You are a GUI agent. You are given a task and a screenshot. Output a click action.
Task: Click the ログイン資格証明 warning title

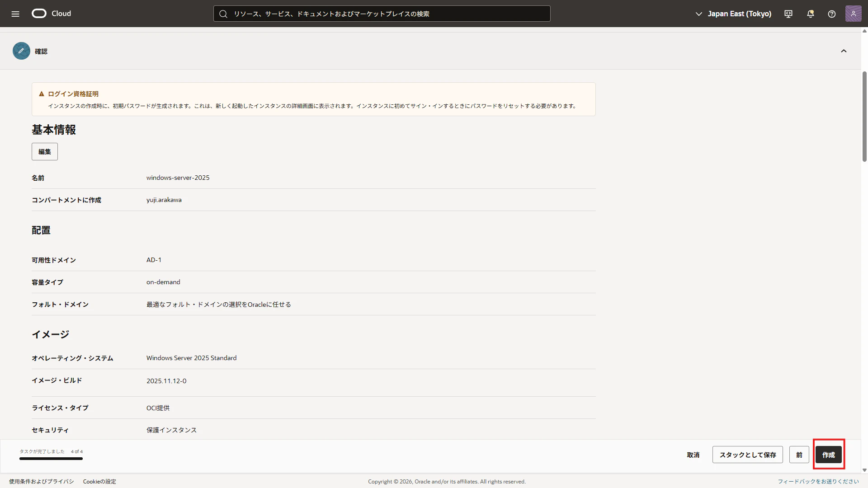click(73, 94)
